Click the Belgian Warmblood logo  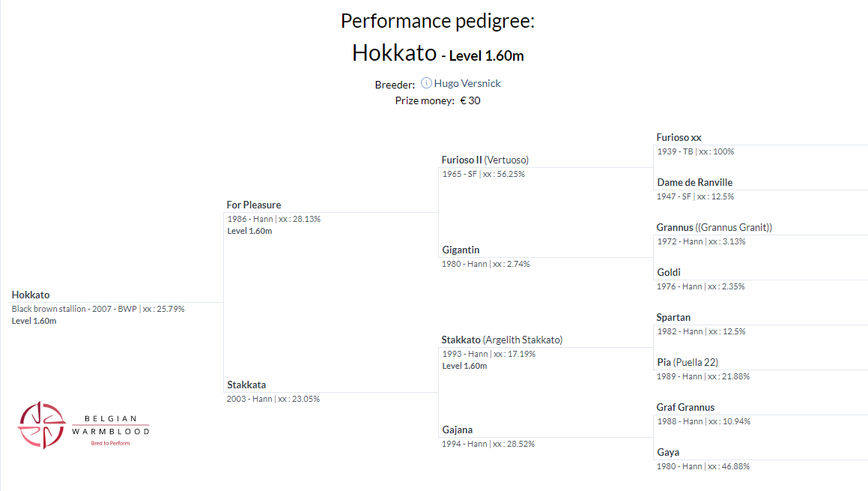(83, 425)
